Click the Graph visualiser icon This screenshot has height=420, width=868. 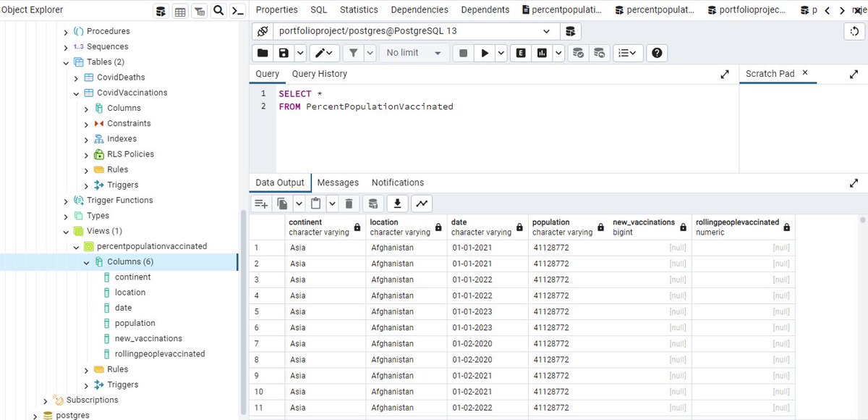tap(422, 204)
